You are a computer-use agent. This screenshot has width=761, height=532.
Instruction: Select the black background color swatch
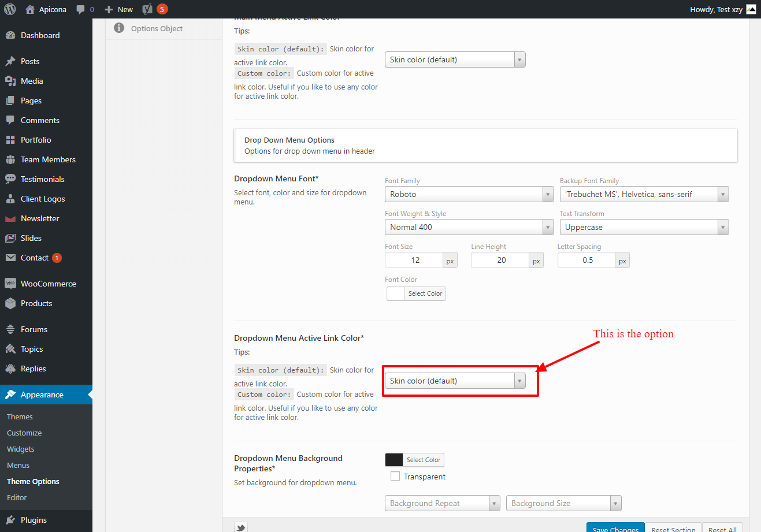[394, 460]
